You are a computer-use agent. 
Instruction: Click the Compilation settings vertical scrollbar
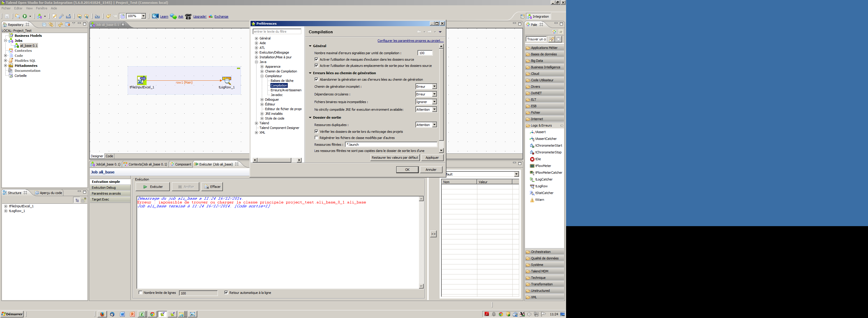[x=441, y=99]
